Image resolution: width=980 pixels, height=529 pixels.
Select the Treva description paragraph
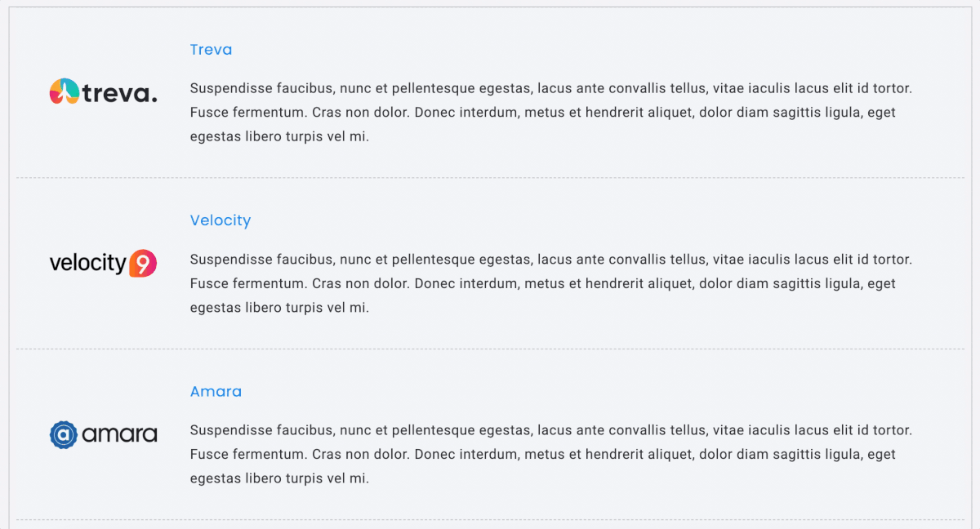551,113
